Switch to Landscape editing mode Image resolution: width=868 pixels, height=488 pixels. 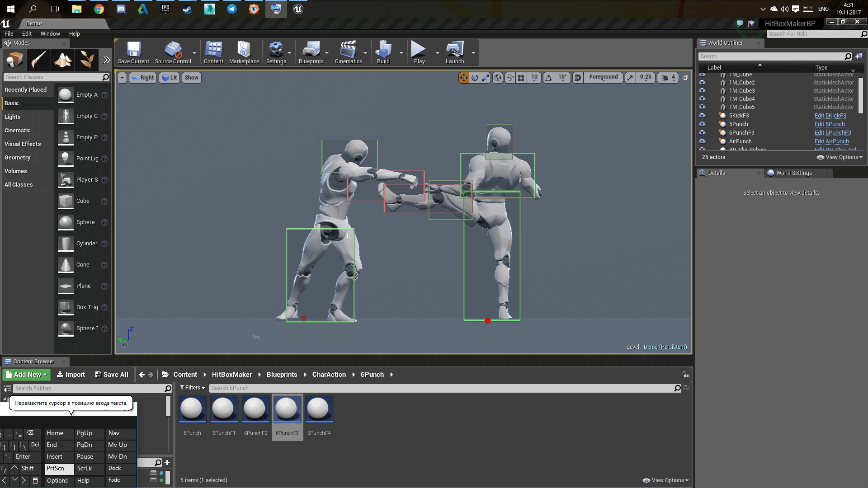pyautogui.click(x=62, y=59)
